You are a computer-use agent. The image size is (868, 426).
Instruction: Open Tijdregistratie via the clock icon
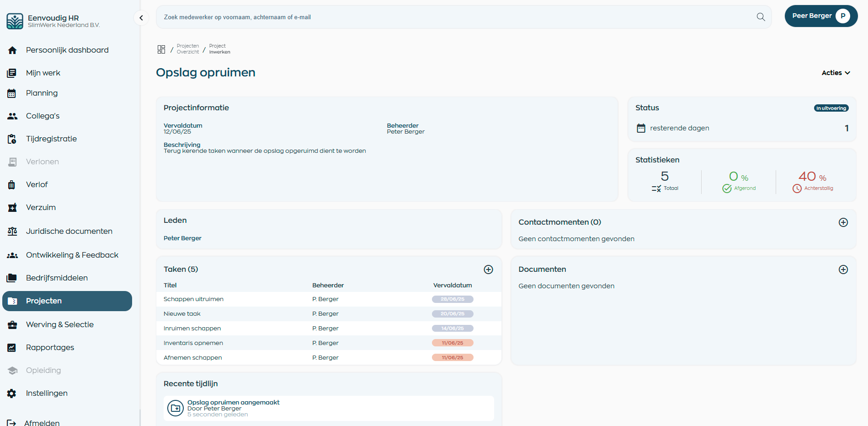tap(11, 139)
